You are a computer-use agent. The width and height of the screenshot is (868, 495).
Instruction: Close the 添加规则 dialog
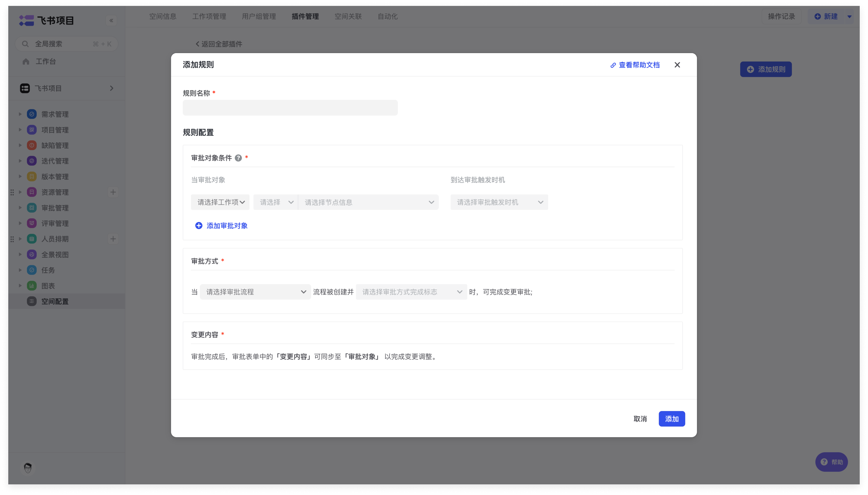pos(677,65)
